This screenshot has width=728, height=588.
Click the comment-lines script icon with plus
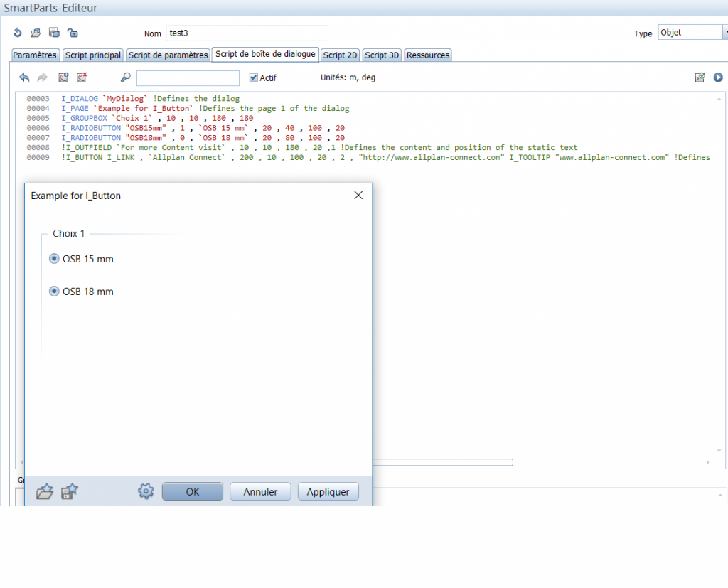63,77
